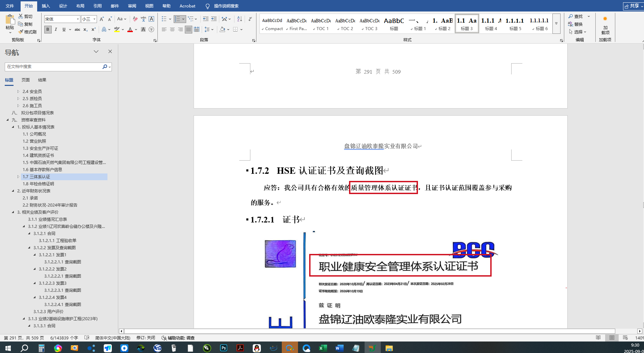Image resolution: width=644 pixels, height=353 pixels.
Task: Increase font size with the grow-font icon
Action: 102,19
